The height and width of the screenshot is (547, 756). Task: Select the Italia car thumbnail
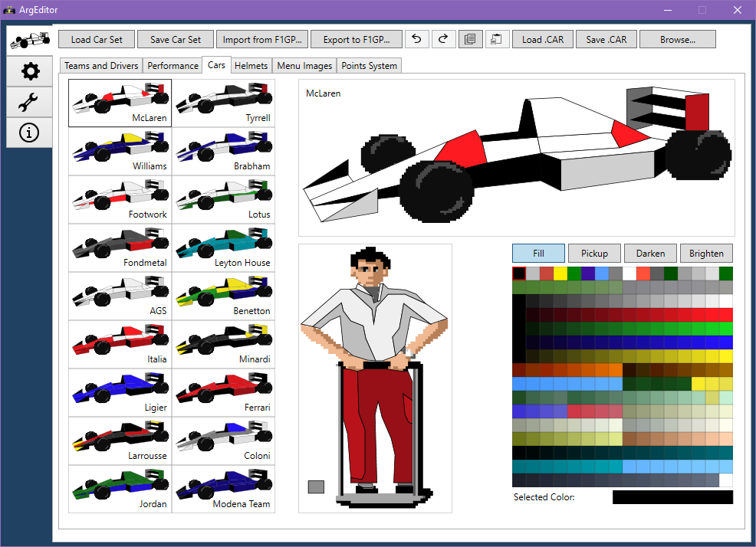click(120, 344)
